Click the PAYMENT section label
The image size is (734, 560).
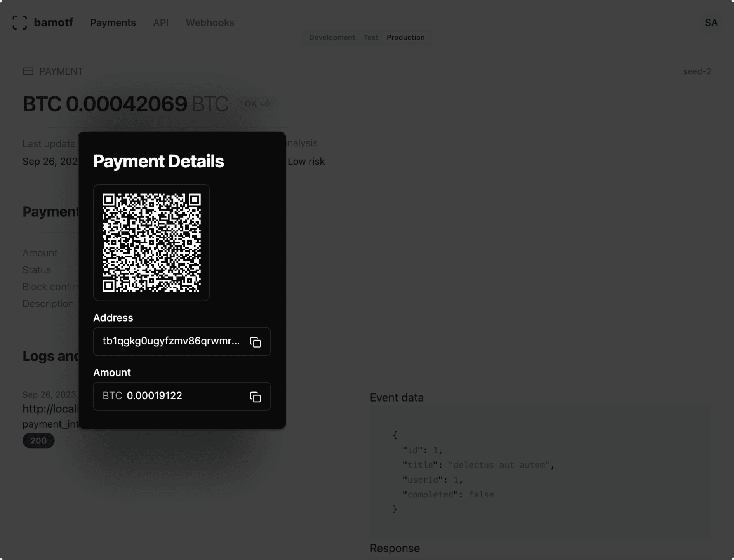61,71
